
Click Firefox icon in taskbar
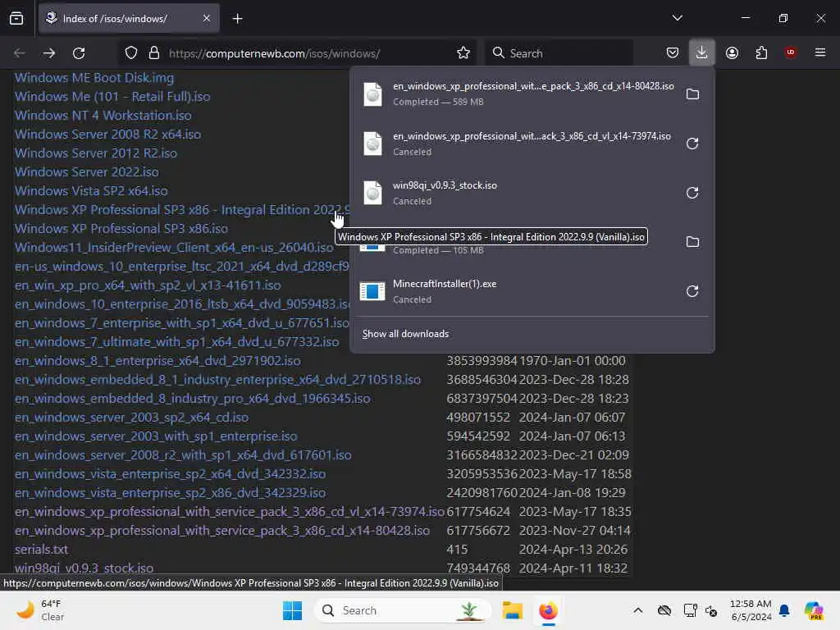tap(548, 610)
